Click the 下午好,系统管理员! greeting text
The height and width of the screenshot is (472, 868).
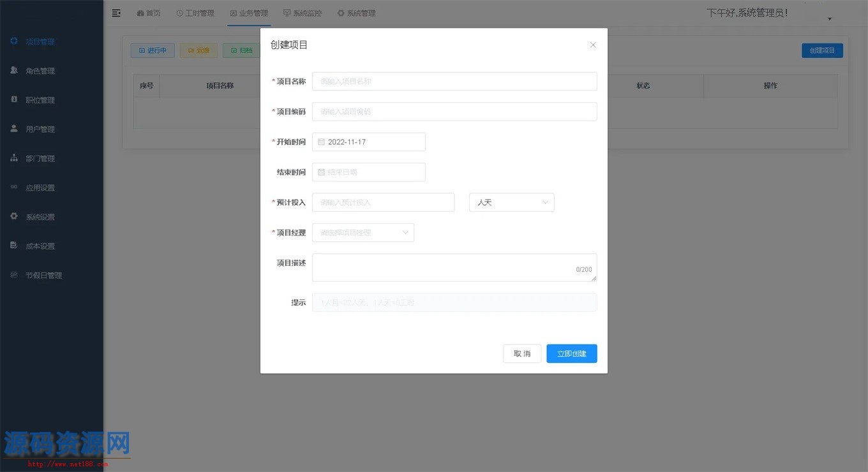tap(747, 13)
